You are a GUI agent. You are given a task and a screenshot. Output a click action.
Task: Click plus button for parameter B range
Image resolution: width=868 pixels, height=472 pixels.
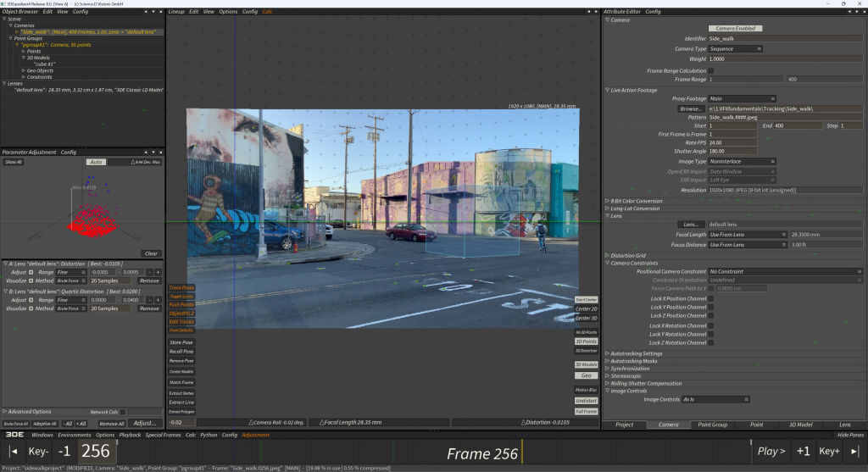(158, 300)
